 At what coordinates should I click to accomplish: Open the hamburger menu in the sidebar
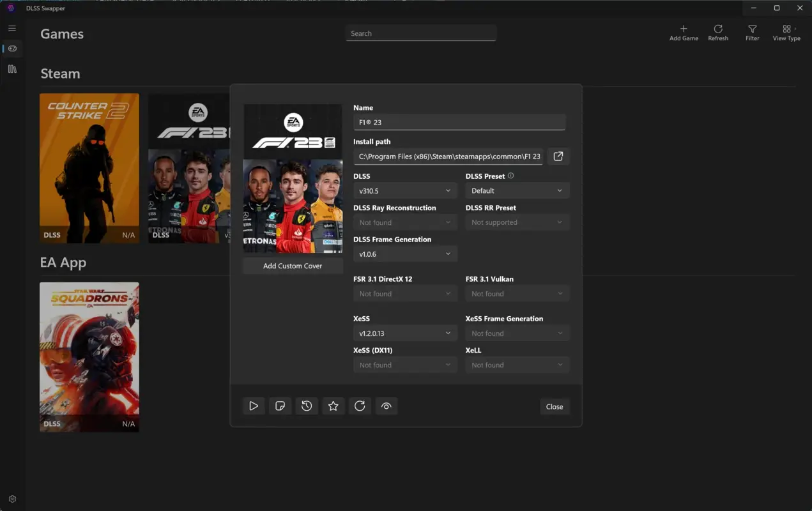11,28
